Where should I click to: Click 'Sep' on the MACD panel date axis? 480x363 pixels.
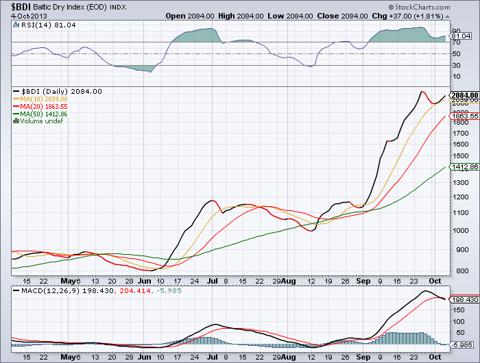tap(363, 357)
